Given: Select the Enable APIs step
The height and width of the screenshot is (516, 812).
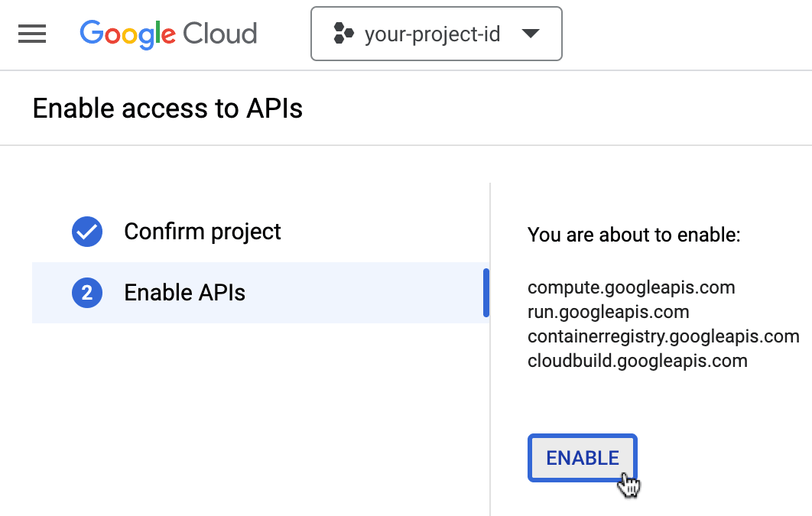Looking at the screenshot, I should [x=184, y=293].
